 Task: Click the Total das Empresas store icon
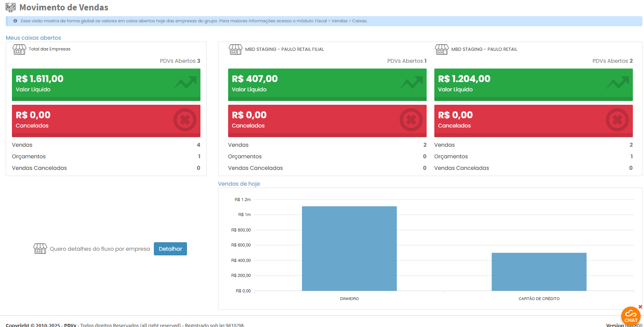coord(19,49)
